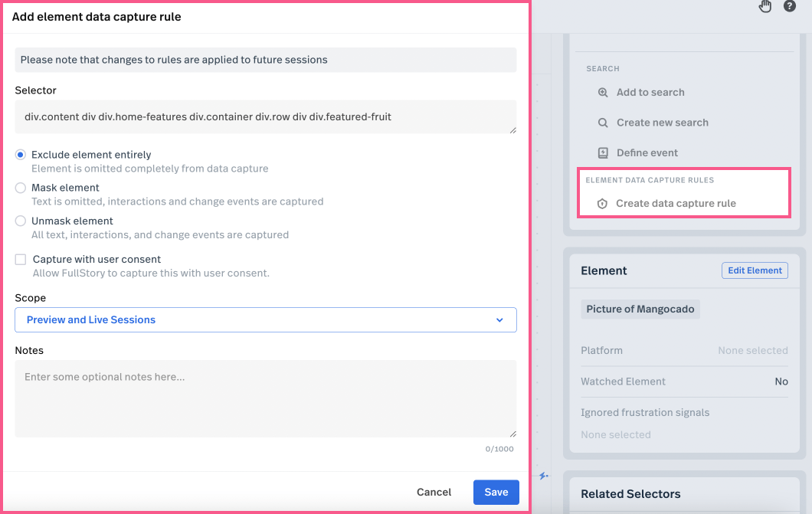Open the Scope dropdown menu
The image size is (812, 514).
[x=265, y=320]
